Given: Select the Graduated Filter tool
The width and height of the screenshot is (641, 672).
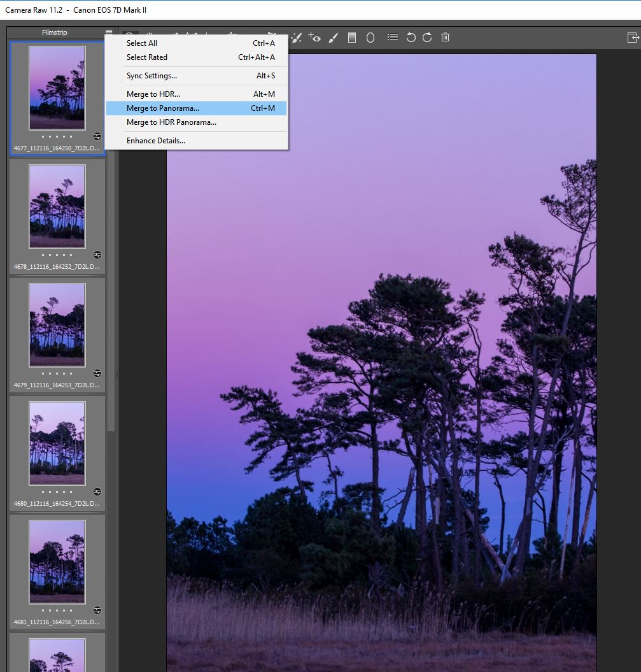Looking at the screenshot, I should coord(352,38).
